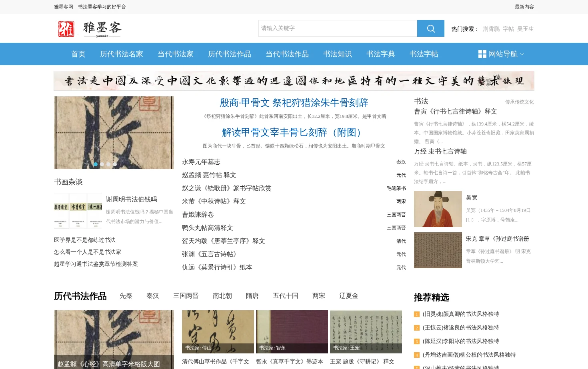Open 历代书法作品 in the blue navigation bar
Screen dimensions: 588x369
pyautogui.click(x=230, y=54)
